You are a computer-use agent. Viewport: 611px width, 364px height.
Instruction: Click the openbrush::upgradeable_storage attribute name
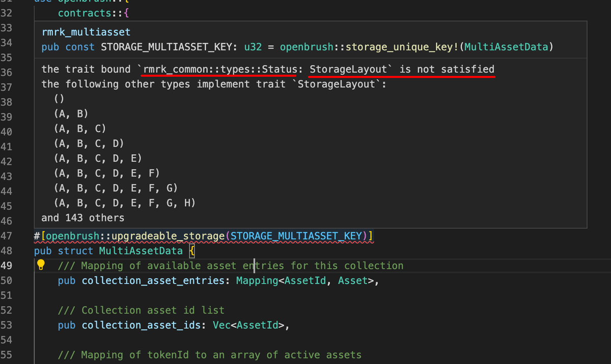click(x=135, y=236)
